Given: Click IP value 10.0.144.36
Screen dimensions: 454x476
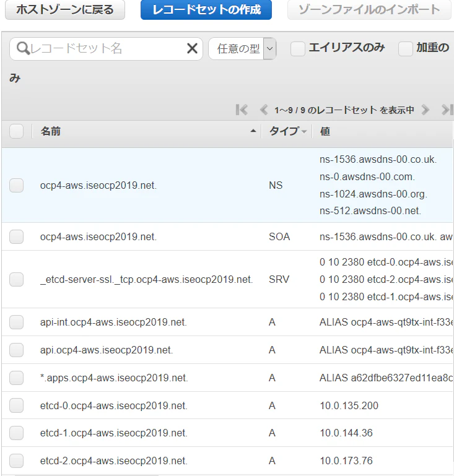Looking at the screenshot, I should point(346,433).
